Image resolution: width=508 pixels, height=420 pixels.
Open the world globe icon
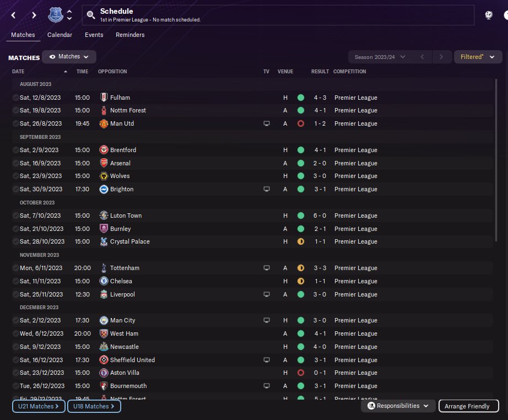click(x=489, y=15)
